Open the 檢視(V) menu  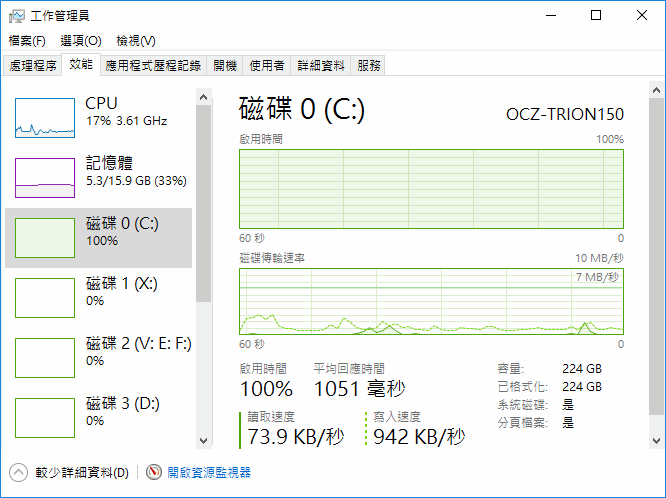(x=136, y=41)
